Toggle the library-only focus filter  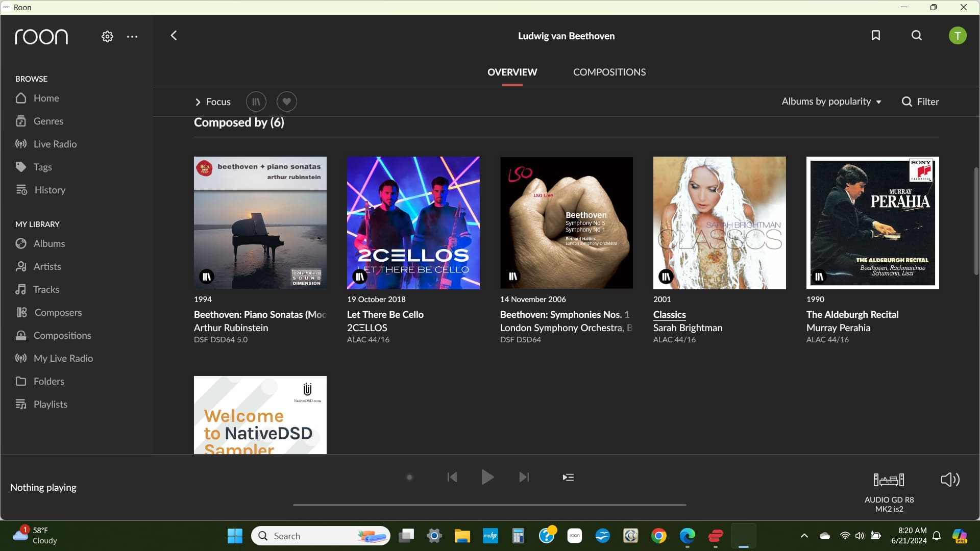coord(256,102)
